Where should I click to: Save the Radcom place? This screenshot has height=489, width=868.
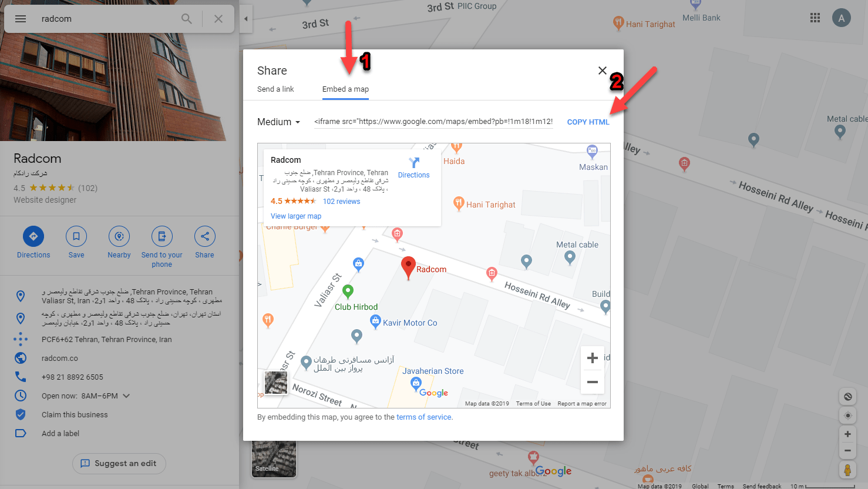point(76,236)
